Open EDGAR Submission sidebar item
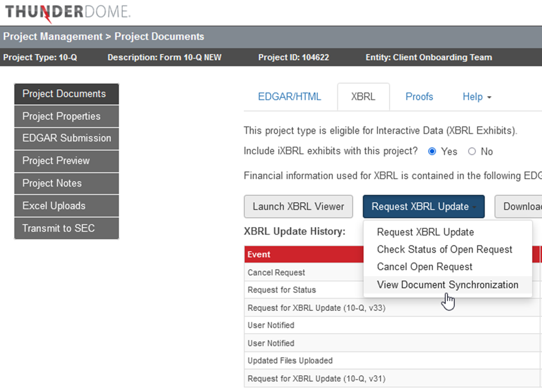This screenshot has height=392, width=542. pos(66,138)
